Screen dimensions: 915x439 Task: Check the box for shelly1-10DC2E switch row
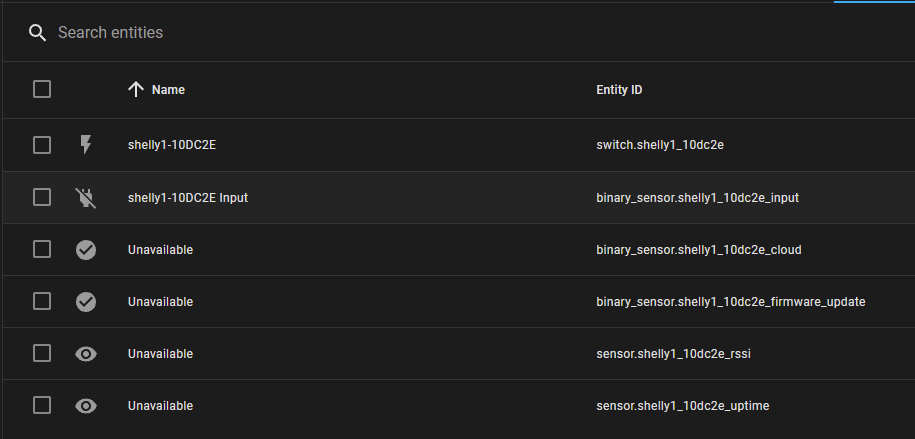tap(42, 145)
